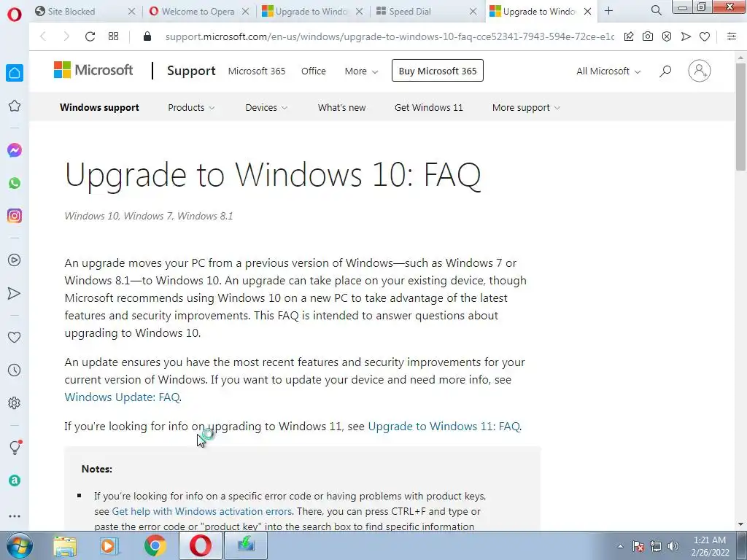
Task: Open the Opera sidebar Home icon
Action: pos(15,73)
